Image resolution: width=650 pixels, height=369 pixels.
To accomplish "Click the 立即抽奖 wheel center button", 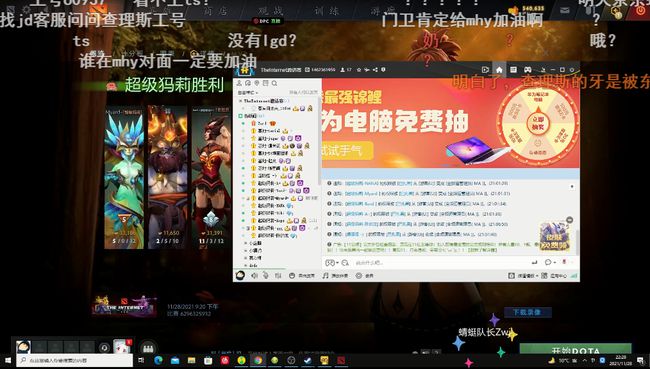I will [x=538, y=123].
